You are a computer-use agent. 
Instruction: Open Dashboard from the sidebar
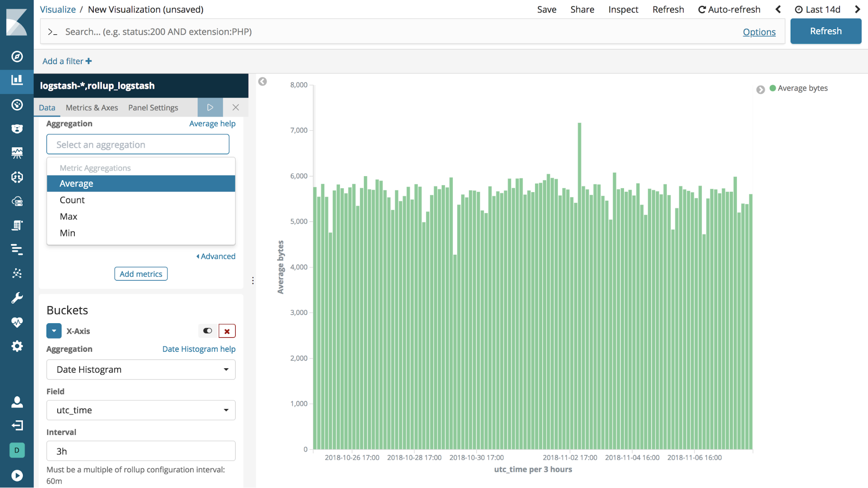coord(17,105)
